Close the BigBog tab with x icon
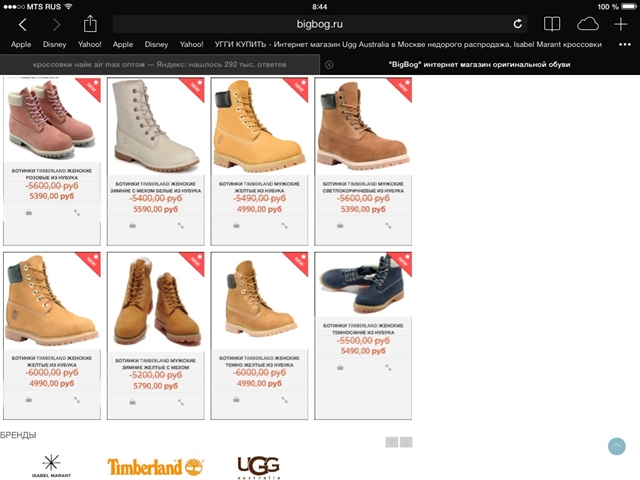Image resolution: width=640 pixels, height=480 pixels. click(329, 64)
